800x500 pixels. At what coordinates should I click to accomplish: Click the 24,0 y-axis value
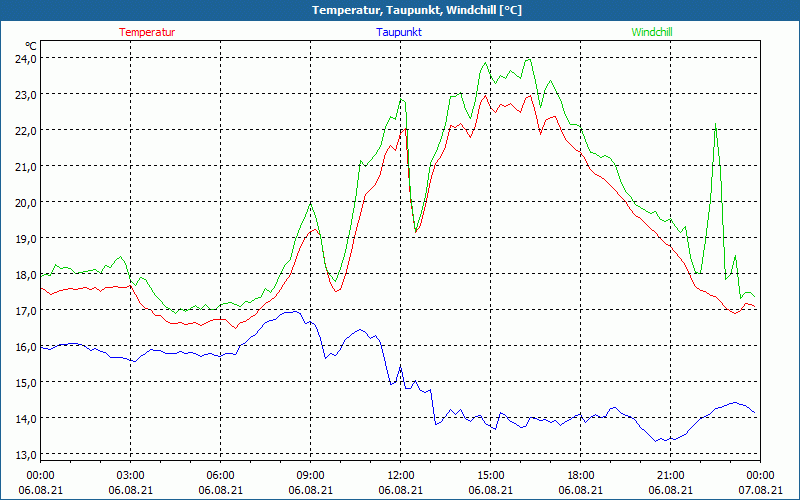26,58
